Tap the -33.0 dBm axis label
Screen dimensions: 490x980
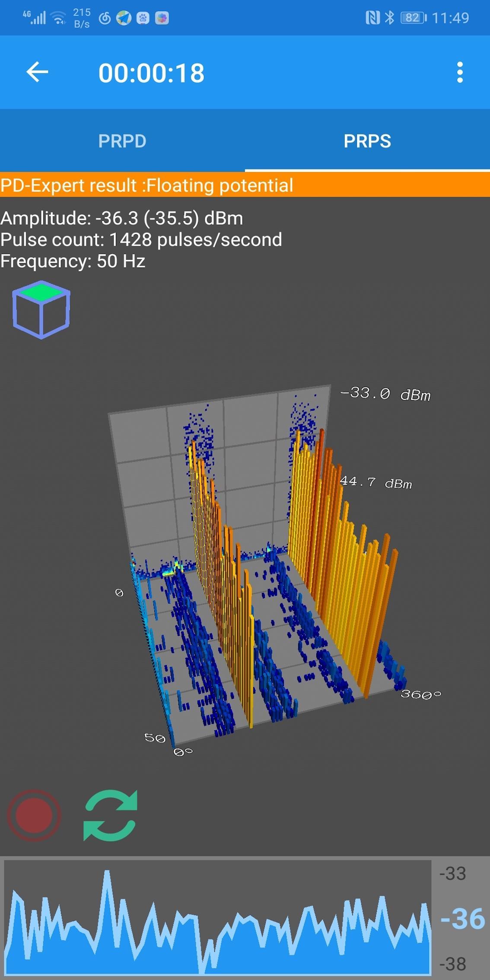[x=385, y=394]
